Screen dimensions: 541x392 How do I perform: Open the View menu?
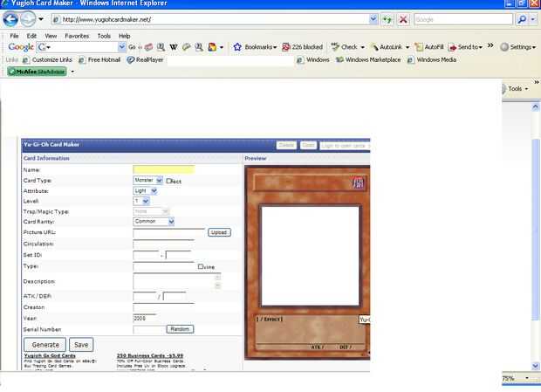[51, 36]
